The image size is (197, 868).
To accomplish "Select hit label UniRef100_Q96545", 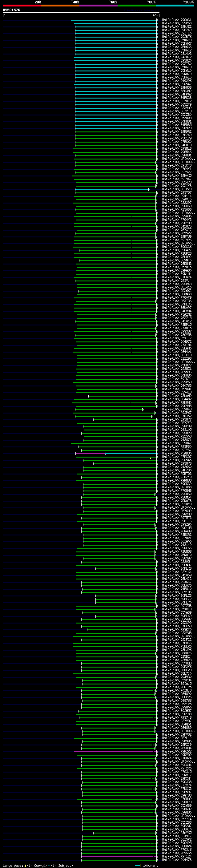I will pyautogui.click(x=176, y=460).
